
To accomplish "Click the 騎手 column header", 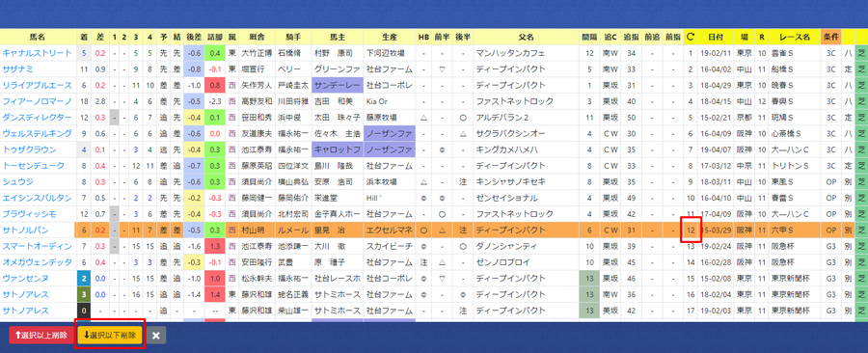I will coord(294,37).
